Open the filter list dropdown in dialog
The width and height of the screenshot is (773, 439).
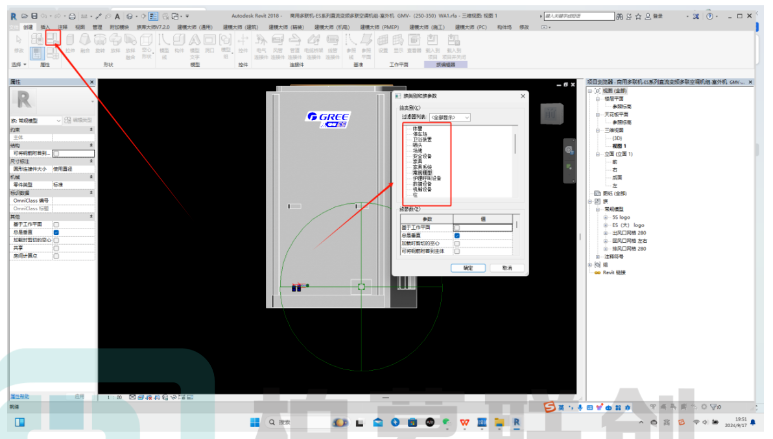tap(450, 117)
